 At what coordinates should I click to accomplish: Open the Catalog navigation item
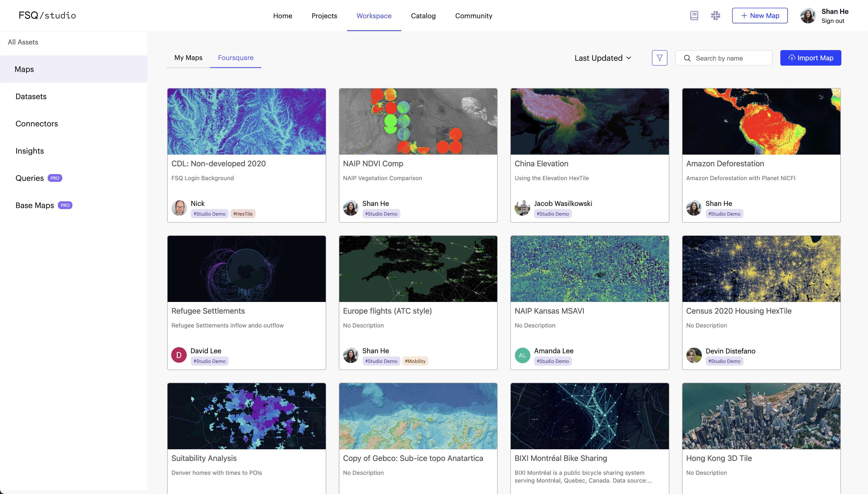(x=423, y=16)
